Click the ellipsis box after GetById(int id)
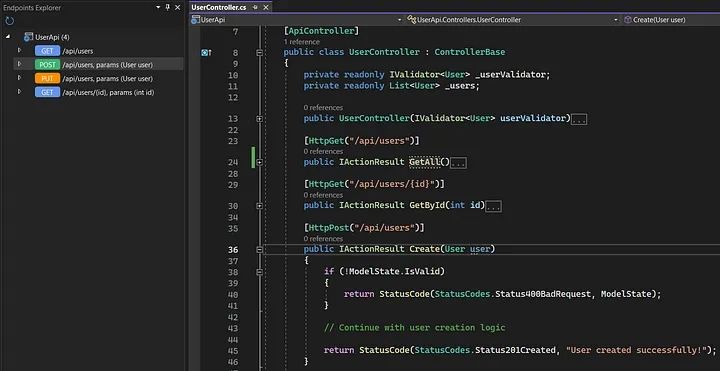The height and width of the screenshot is (371, 720). tap(494, 207)
